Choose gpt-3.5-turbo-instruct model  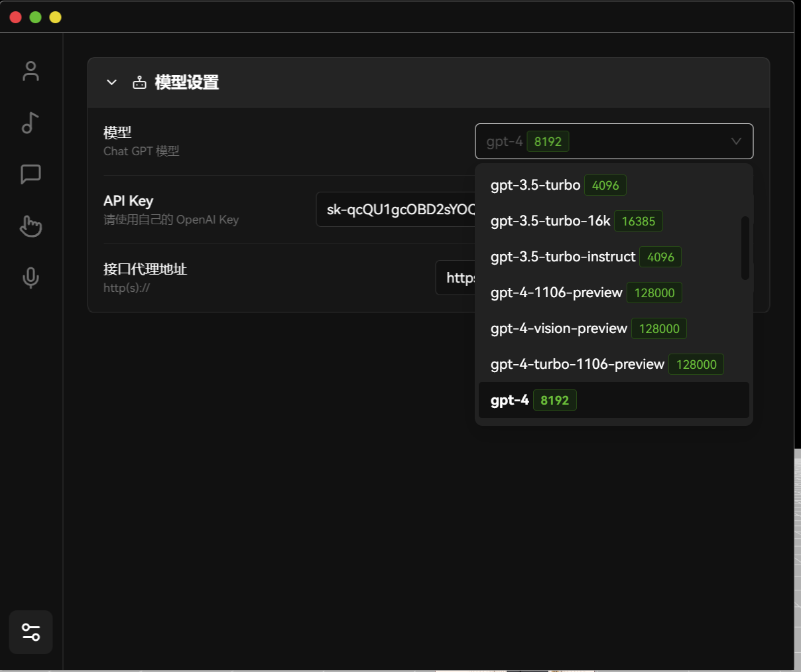[x=614, y=257]
